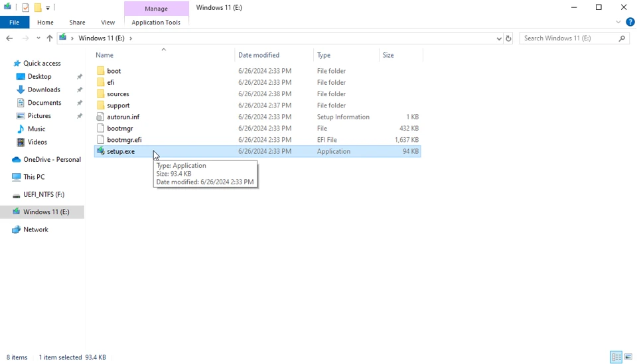Switch to the View ribbon tab
The image size is (637, 364).
(x=107, y=22)
